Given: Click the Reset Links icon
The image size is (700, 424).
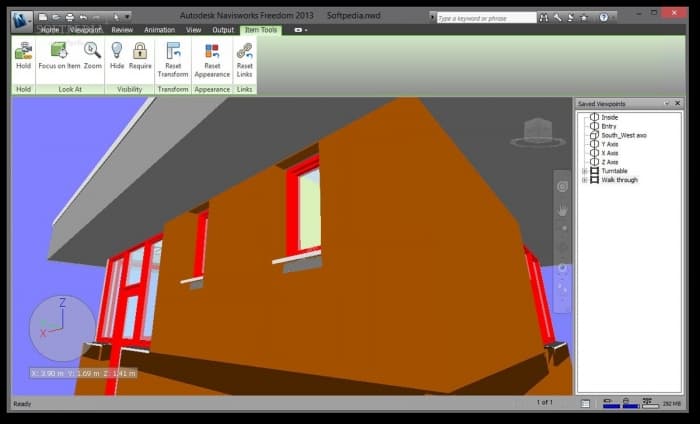Looking at the screenshot, I should tap(244, 55).
